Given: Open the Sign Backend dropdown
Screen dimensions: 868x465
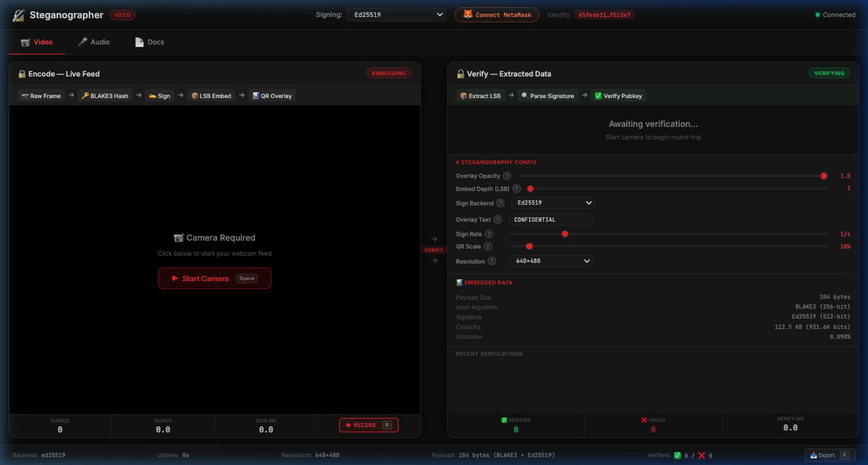Looking at the screenshot, I should 552,203.
